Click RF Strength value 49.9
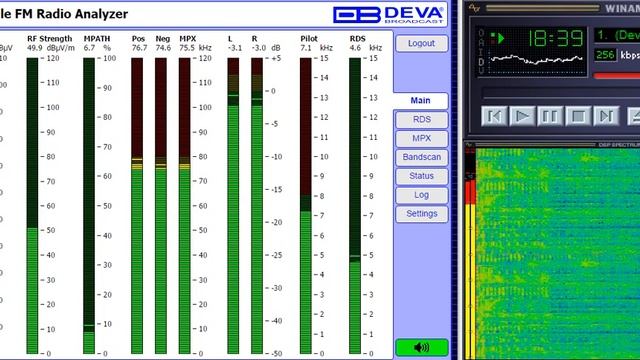This screenshot has height=360, width=640. (35, 48)
